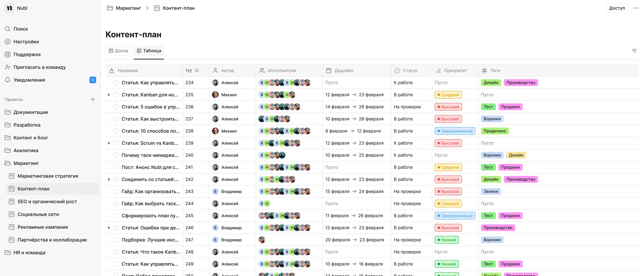Click the Исполнители people column icon
This screenshot has width=644, height=276.
(x=262, y=71)
